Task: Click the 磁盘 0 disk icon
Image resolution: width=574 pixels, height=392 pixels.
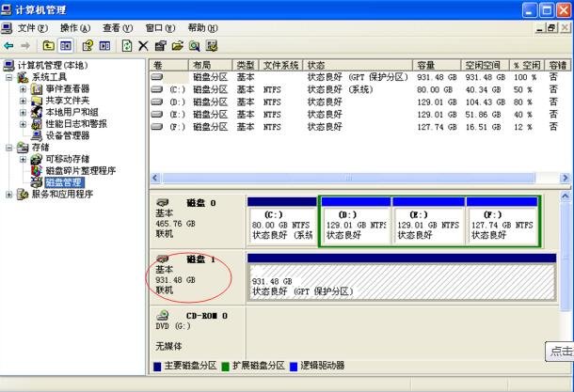Action: pyautogui.click(x=162, y=202)
